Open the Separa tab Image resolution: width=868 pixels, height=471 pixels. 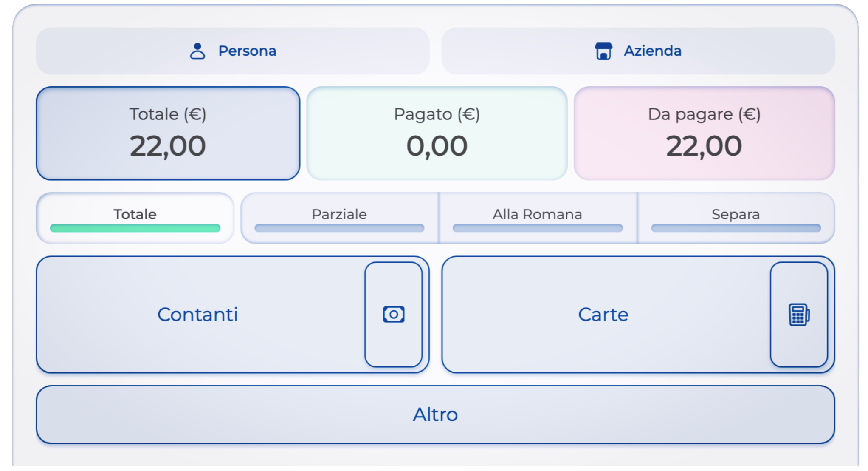(x=736, y=214)
